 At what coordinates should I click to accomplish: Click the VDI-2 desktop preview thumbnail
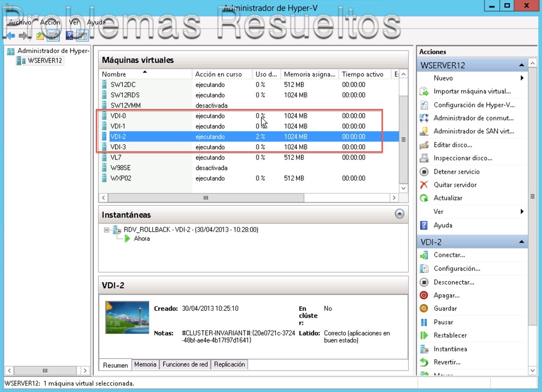point(127,317)
